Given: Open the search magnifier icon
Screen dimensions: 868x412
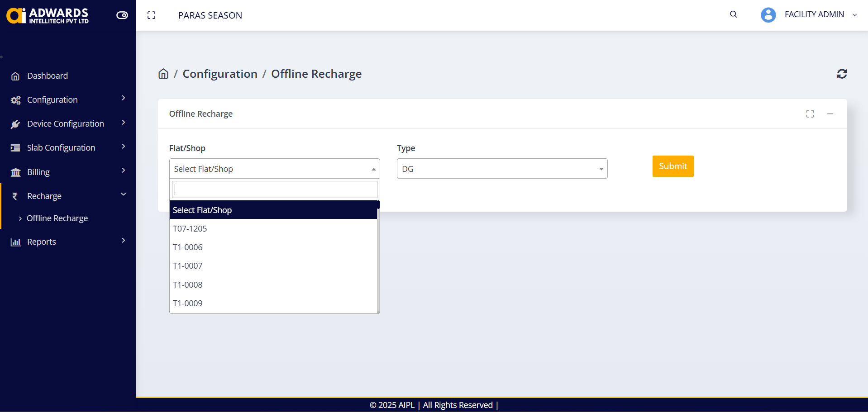Looking at the screenshot, I should tap(733, 14).
